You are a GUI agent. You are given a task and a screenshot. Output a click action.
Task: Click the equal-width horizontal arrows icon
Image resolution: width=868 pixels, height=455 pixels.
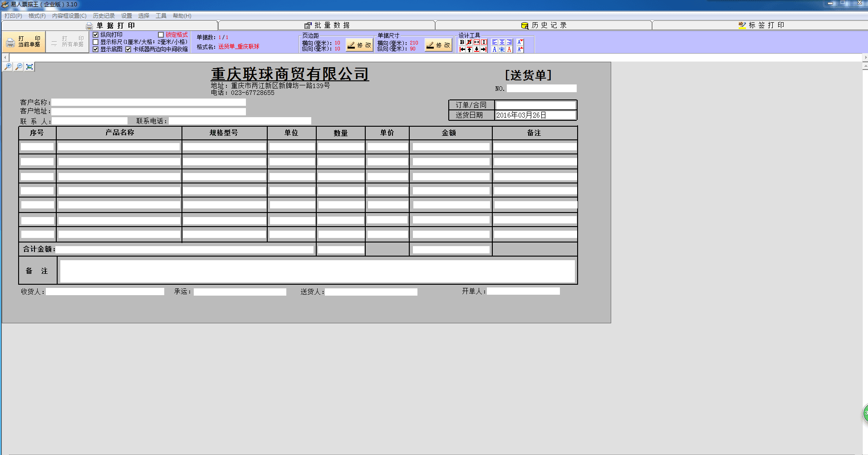click(x=476, y=42)
